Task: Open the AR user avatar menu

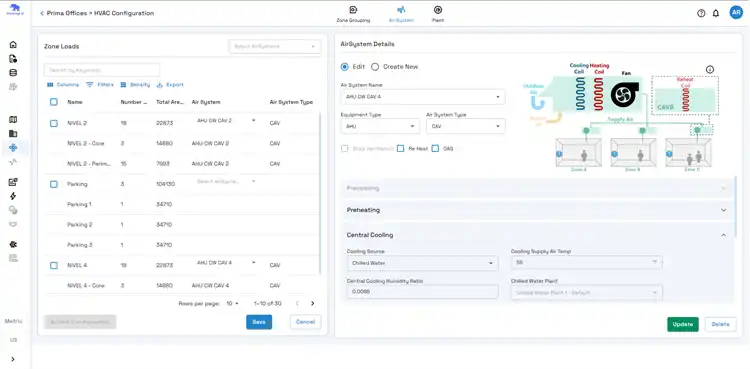Action: click(x=736, y=13)
